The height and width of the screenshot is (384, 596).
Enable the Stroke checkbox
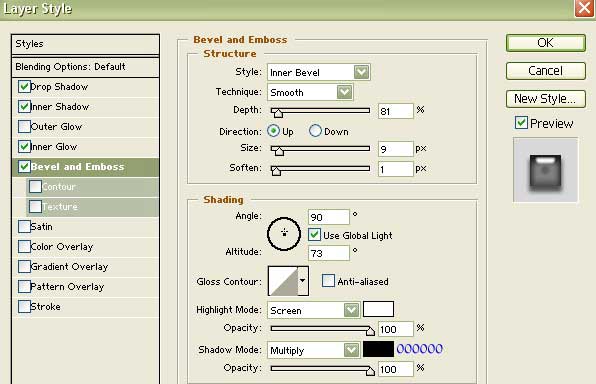coord(24,306)
